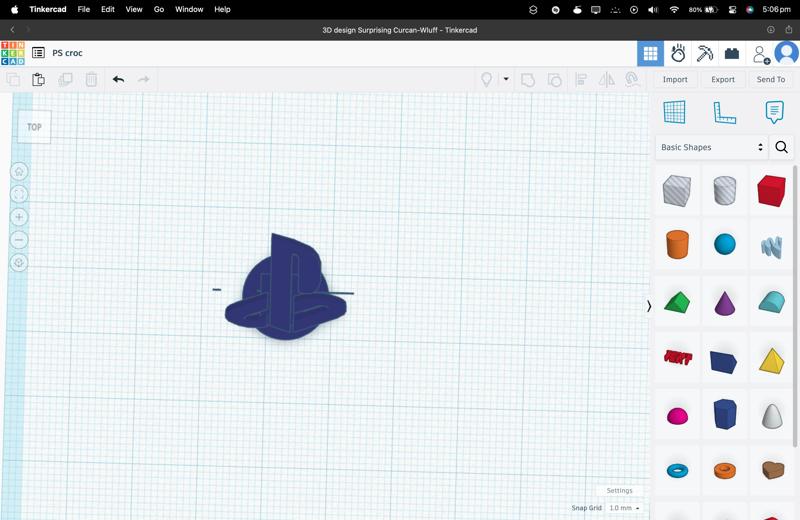Select the blue Torus shape
This screenshot has width=800, height=520.
(677, 470)
